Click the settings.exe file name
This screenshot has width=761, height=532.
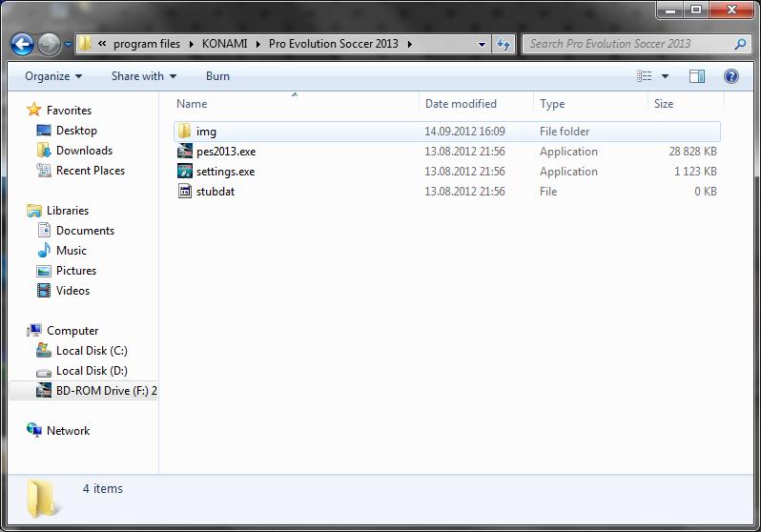click(225, 172)
